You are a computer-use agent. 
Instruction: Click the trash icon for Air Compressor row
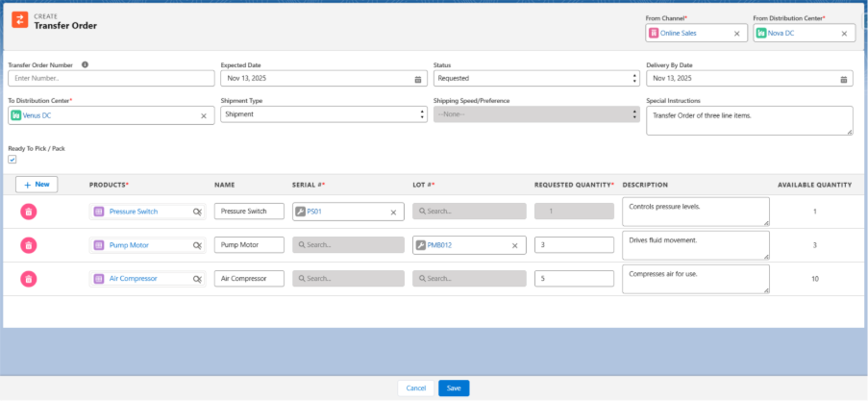29,279
